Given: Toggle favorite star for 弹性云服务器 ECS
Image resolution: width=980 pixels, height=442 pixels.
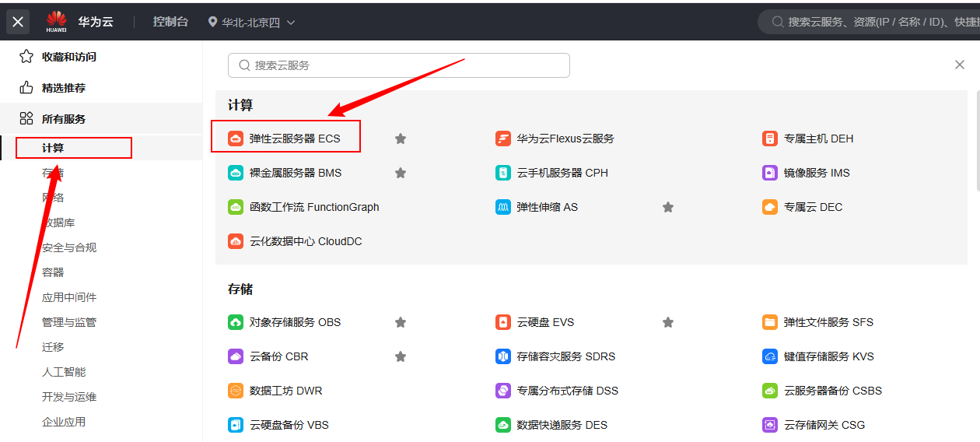Looking at the screenshot, I should pos(401,139).
